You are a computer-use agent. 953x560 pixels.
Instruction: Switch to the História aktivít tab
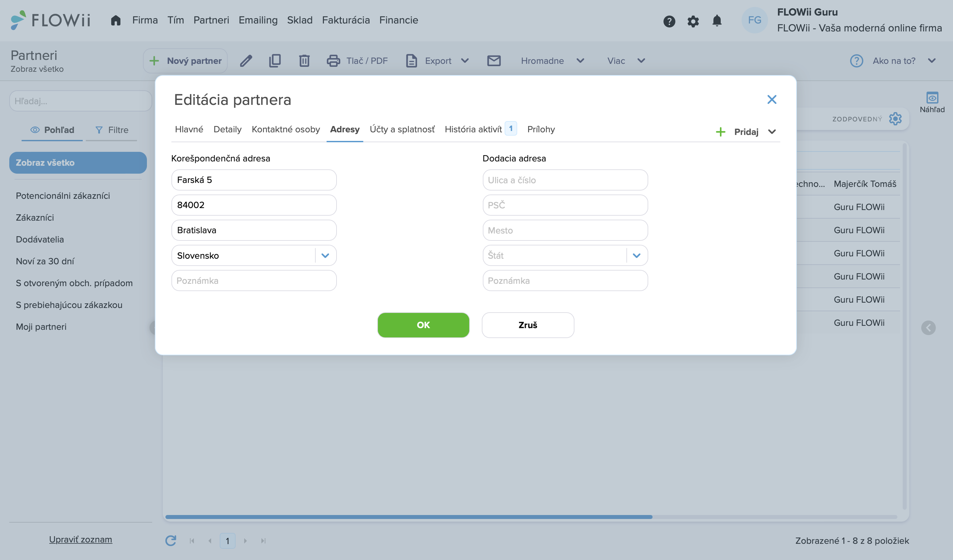coord(473,129)
